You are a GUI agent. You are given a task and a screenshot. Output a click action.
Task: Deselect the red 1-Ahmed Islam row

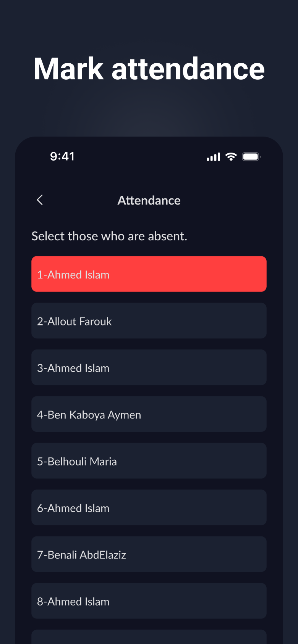click(x=149, y=274)
